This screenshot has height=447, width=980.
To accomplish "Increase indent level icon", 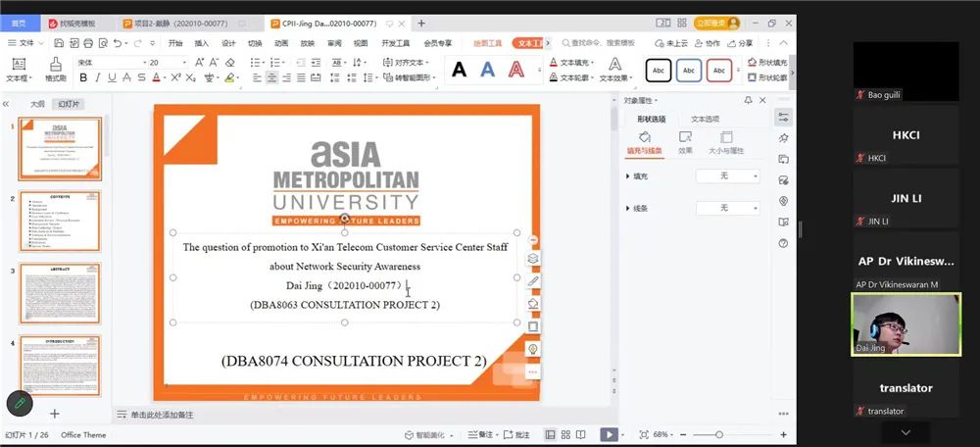I will (x=316, y=63).
